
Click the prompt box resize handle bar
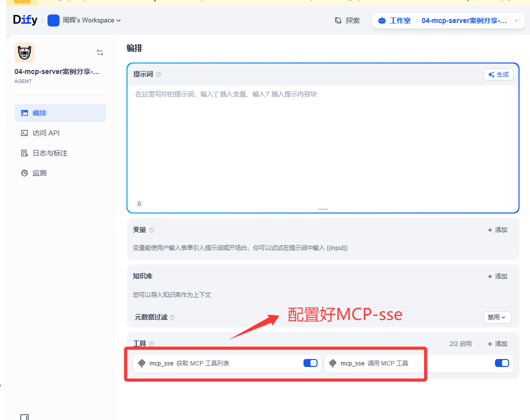(323, 209)
